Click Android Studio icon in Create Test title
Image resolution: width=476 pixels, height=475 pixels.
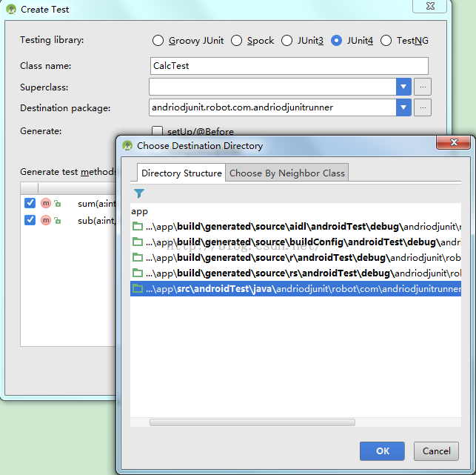11,9
